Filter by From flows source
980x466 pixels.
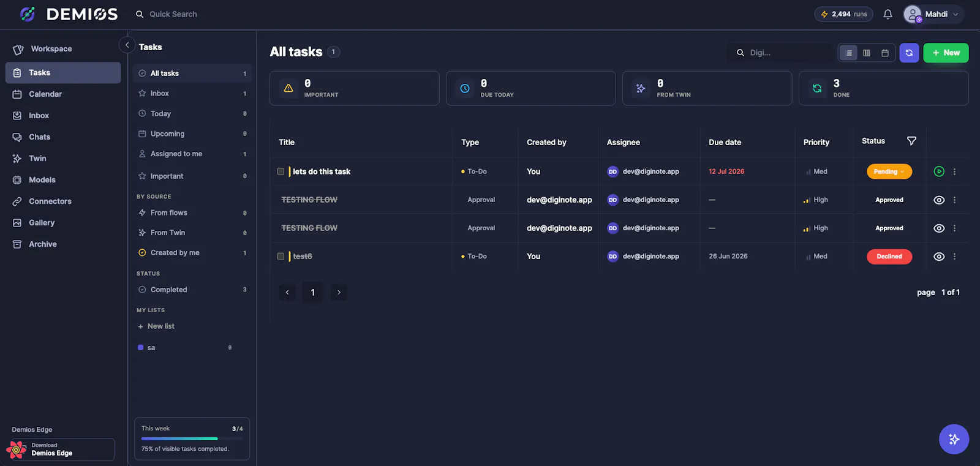[192, 213]
